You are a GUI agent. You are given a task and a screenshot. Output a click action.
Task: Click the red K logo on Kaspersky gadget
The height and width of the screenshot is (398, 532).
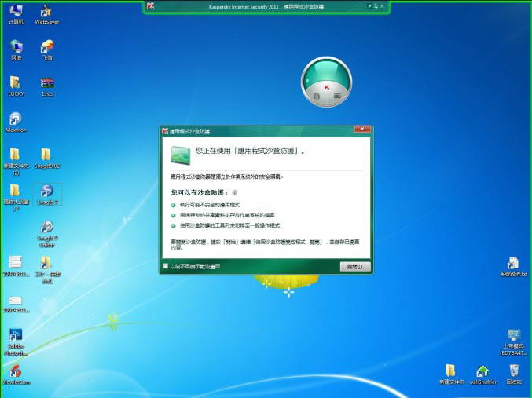[x=326, y=87]
